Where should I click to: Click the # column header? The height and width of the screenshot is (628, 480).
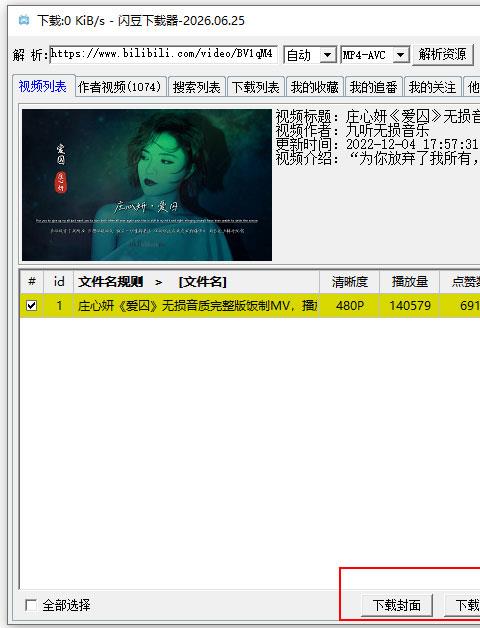point(32,282)
